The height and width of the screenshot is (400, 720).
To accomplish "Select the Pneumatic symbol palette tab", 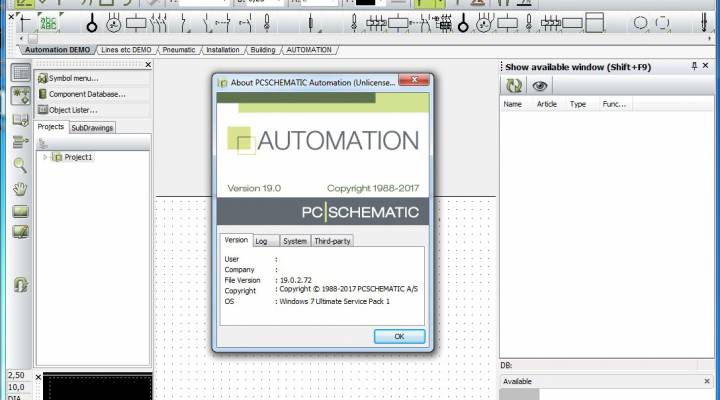I will (179, 49).
